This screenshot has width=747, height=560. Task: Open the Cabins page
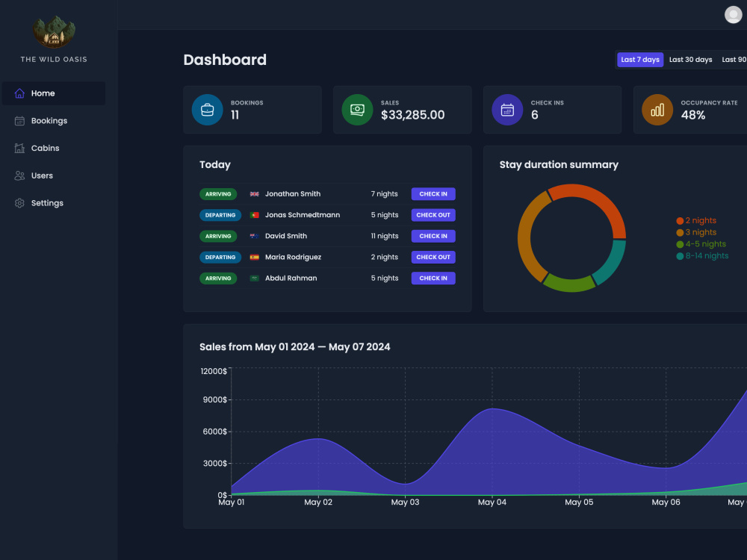click(x=54, y=148)
